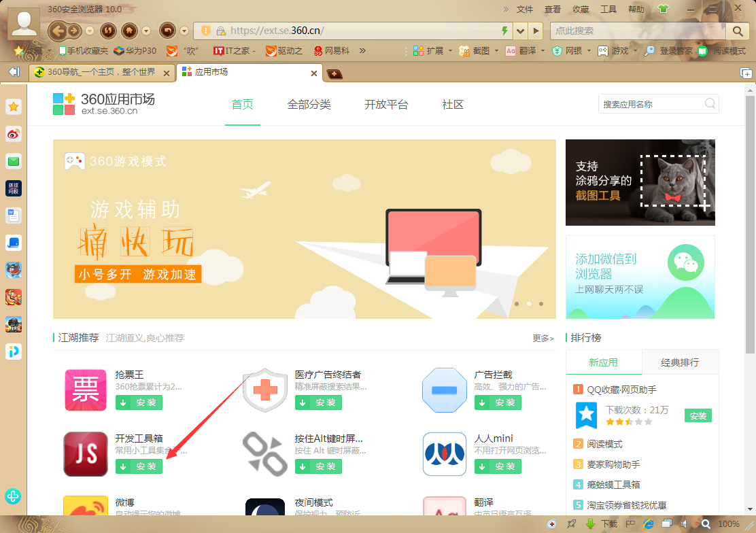Open the 工具 menu in the menu bar

(608, 9)
